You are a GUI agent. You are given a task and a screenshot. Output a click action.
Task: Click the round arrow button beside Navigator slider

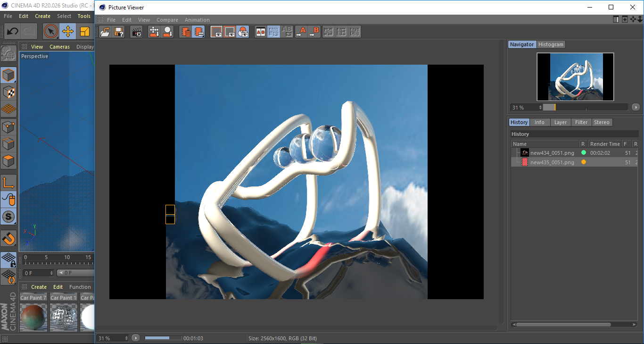tap(636, 107)
